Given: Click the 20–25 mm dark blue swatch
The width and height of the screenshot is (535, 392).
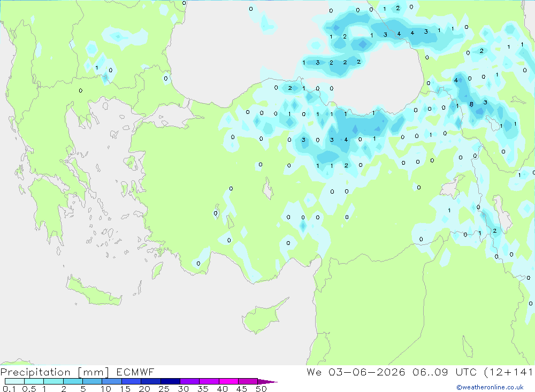Looking at the screenshot, I should point(151,381).
